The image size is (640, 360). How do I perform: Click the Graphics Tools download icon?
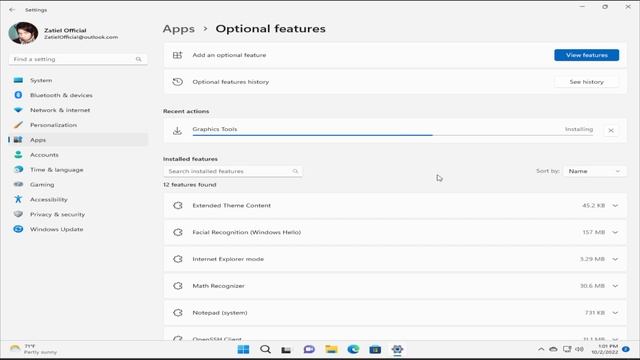pyautogui.click(x=177, y=131)
